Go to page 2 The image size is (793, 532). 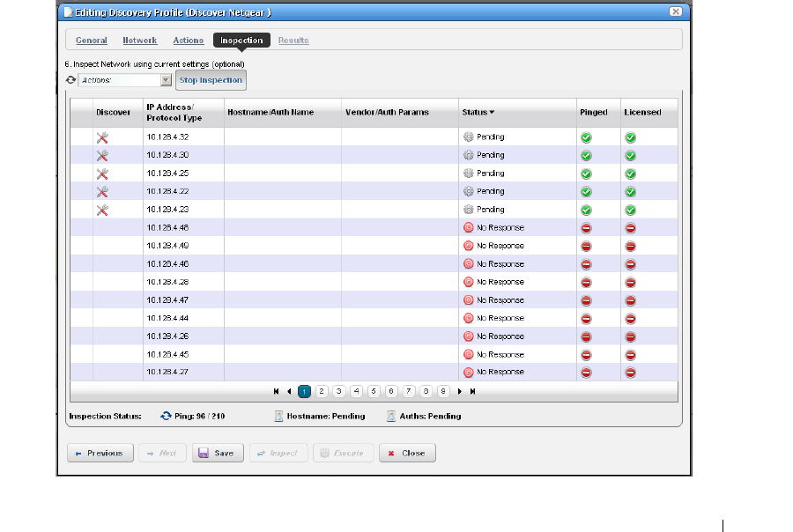[322, 391]
